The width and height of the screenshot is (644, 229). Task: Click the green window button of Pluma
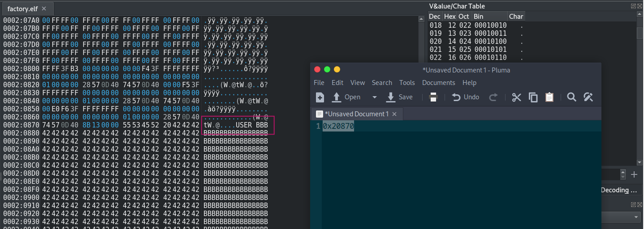[x=327, y=69]
